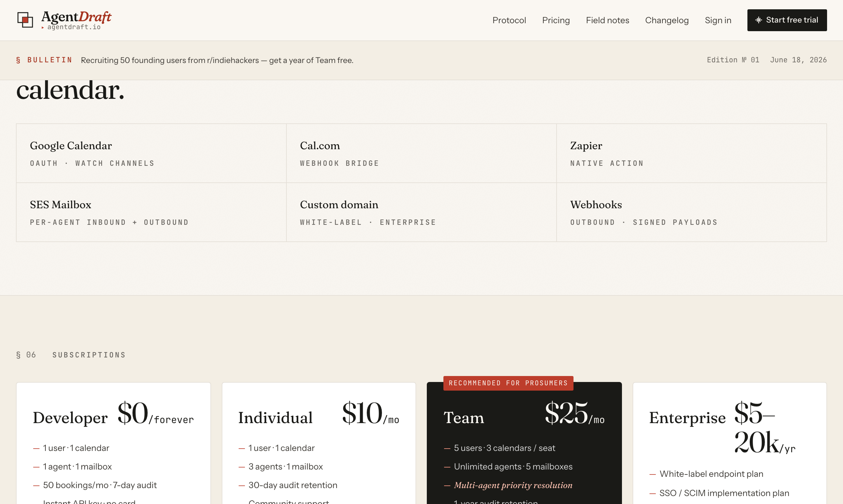Screen dimensions: 843x504
Task: Click the Edition № 01 text
Action: pyautogui.click(x=732, y=60)
